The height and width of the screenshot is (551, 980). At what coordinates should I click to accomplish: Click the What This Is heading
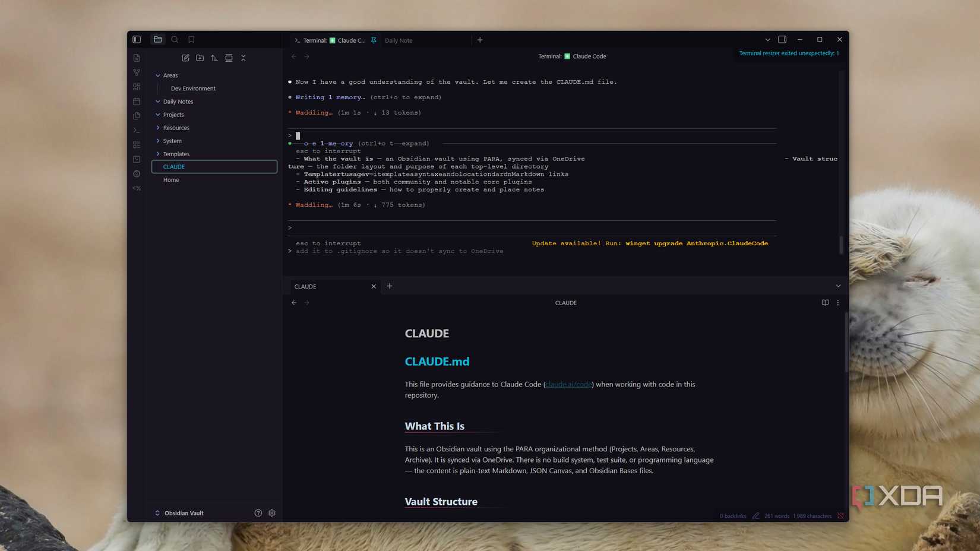point(435,426)
